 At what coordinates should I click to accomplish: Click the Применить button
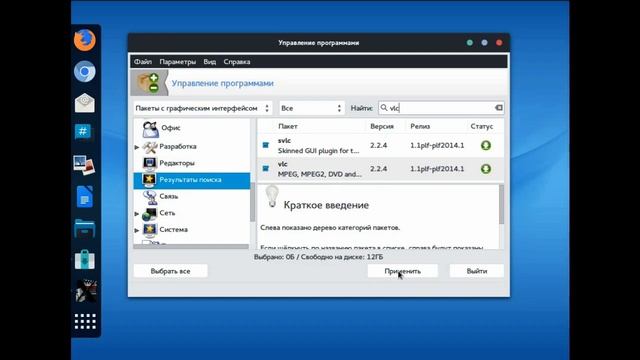tap(402, 271)
